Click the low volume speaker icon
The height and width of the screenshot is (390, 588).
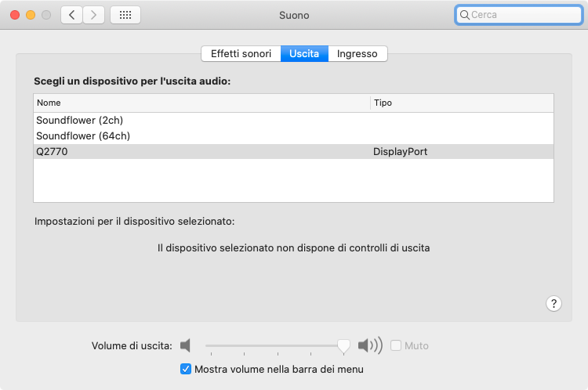pyautogui.click(x=185, y=345)
